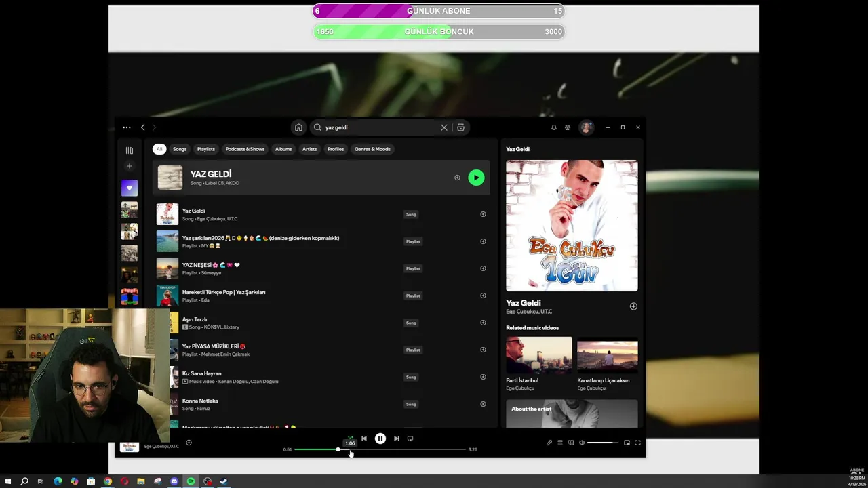This screenshot has height=488, width=868.
Task: Open Connect to a device icon
Action: (x=571, y=443)
